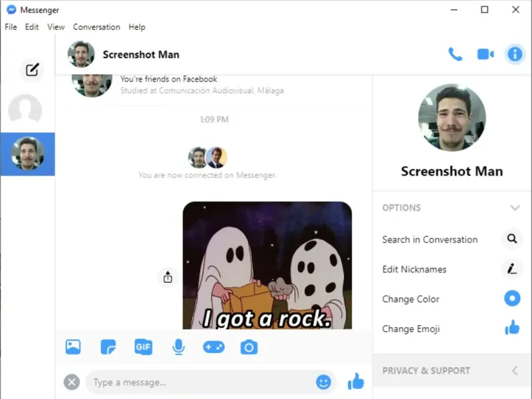Click Screenshot Man name in info panel

pos(452,172)
